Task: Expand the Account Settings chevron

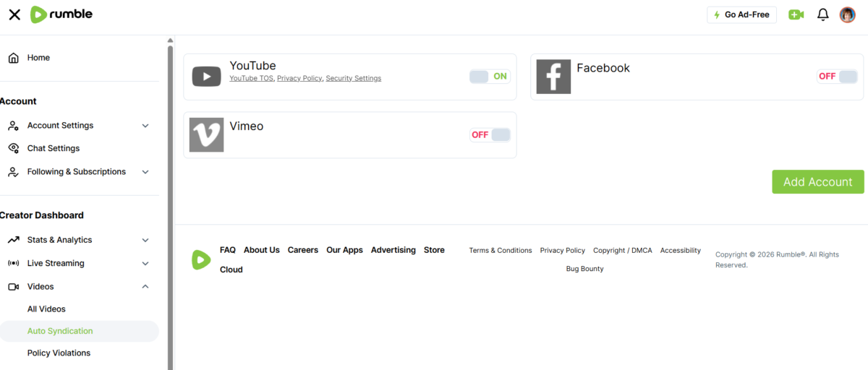Action: click(x=145, y=126)
